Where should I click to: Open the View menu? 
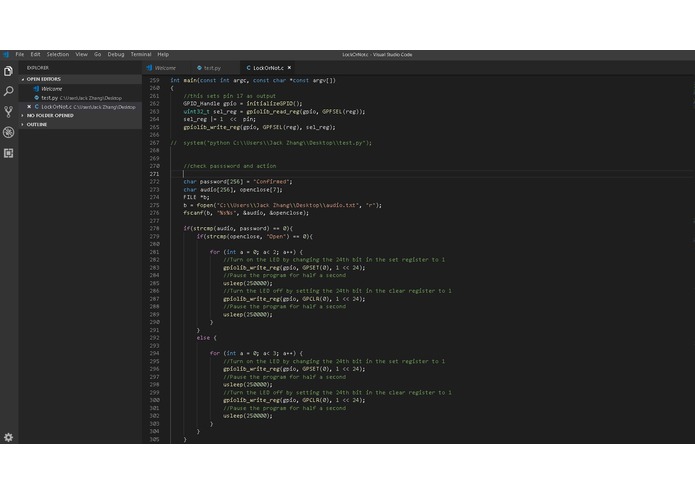[x=82, y=54]
